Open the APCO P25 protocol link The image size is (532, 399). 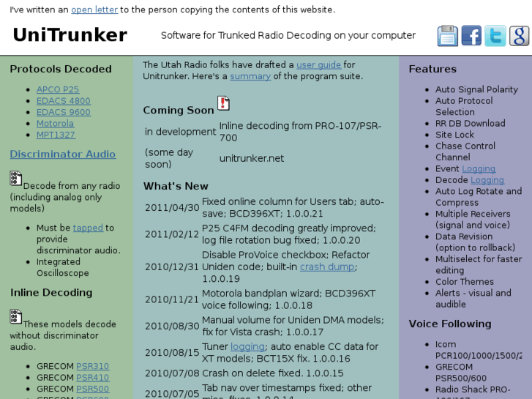(58, 89)
